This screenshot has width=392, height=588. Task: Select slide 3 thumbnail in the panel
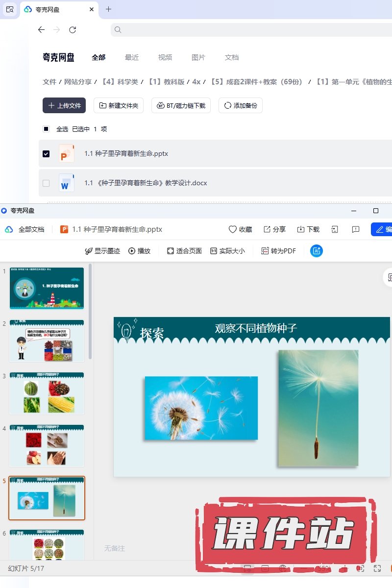coord(47,393)
